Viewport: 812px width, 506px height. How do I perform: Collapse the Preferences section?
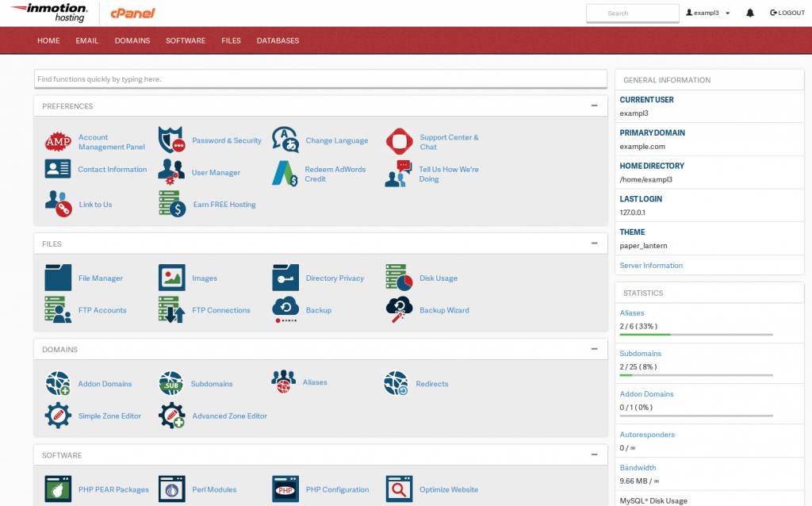pos(594,105)
